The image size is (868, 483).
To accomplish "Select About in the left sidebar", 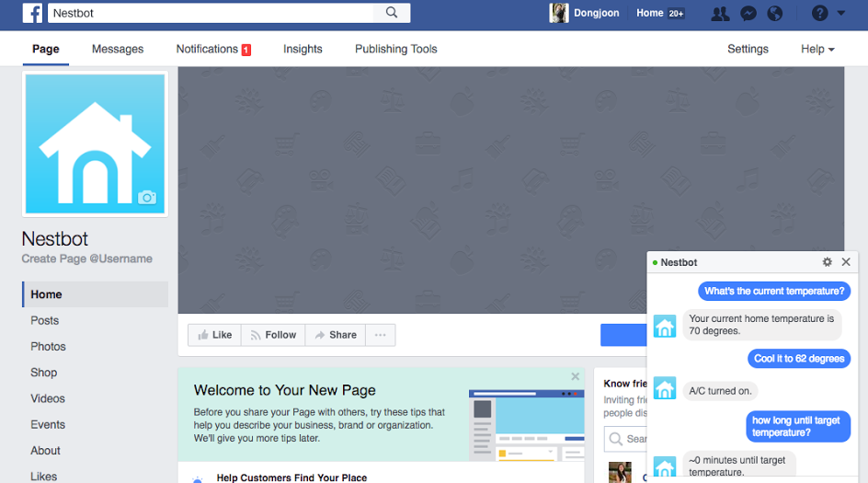I will [x=45, y=450].
